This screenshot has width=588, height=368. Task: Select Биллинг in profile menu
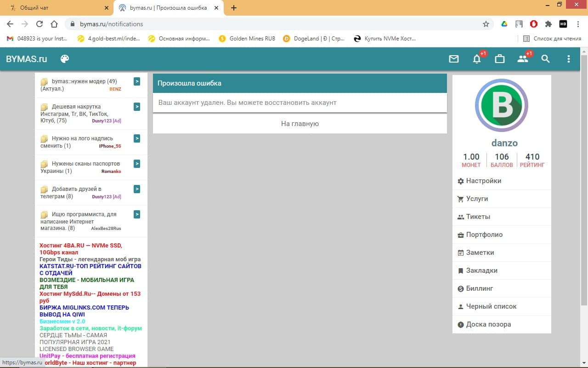click(x=479, y=288)
